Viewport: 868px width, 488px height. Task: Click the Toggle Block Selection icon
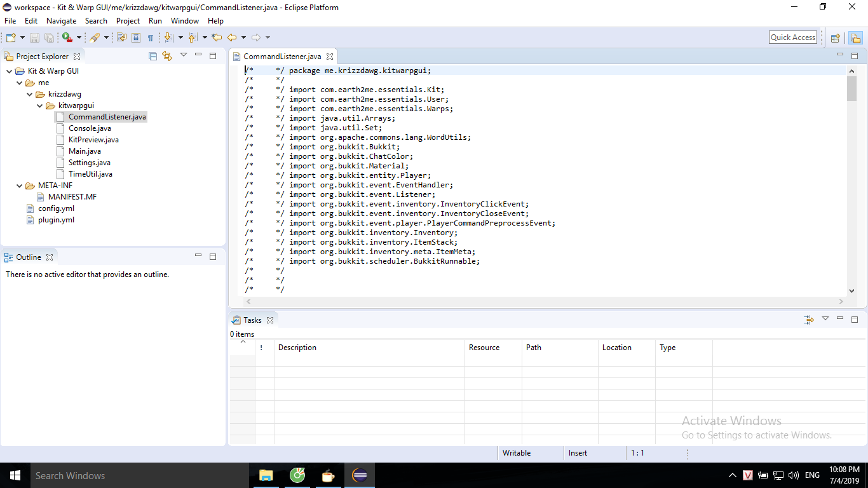pos(136,37)
